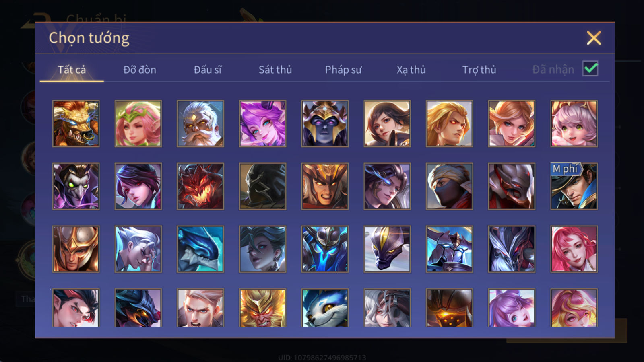Choose the blue raccoon hero portrait
This screenshot has width=644, height=362.
click(x=325, y=308)
